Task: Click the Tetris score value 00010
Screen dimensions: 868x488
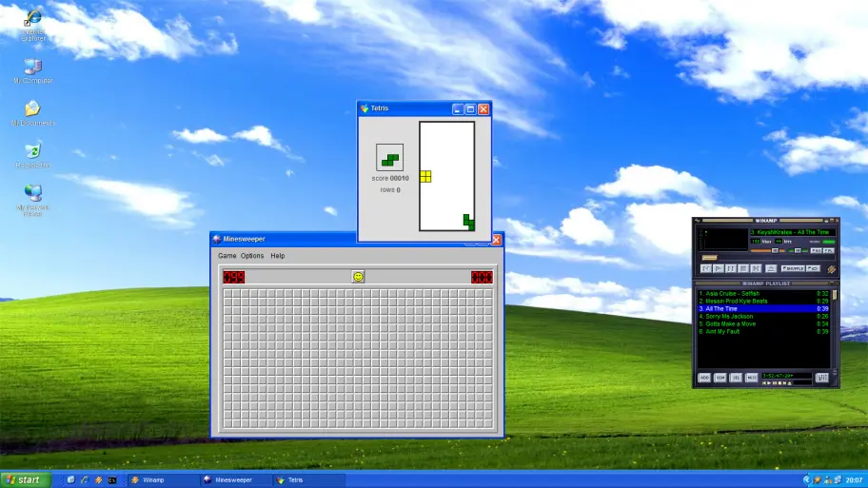Action: 399,178
